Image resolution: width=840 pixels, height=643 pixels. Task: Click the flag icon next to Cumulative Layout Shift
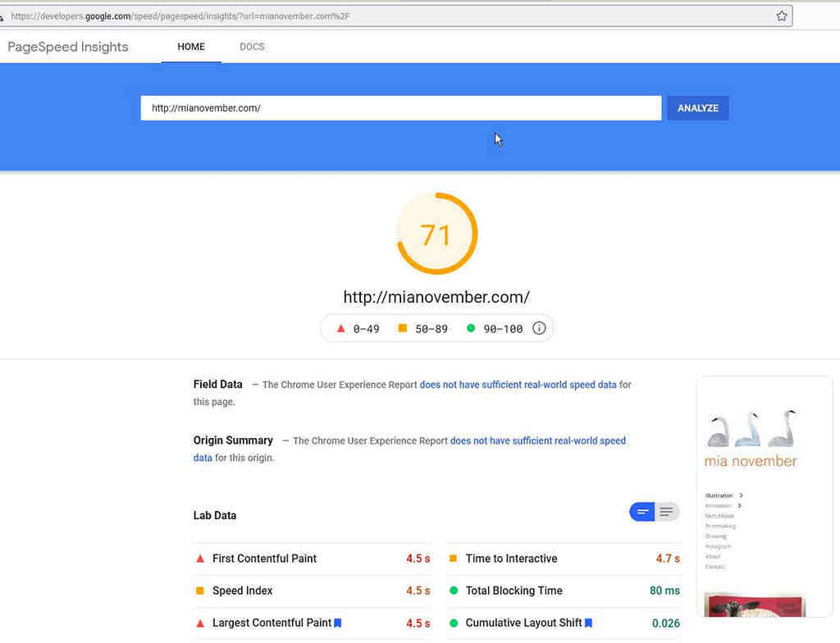[x=588, y=622]
